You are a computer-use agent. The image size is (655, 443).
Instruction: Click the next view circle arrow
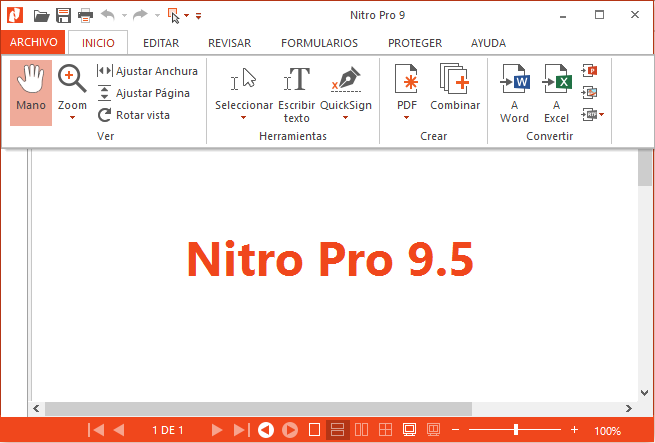[x=290, y=430]
